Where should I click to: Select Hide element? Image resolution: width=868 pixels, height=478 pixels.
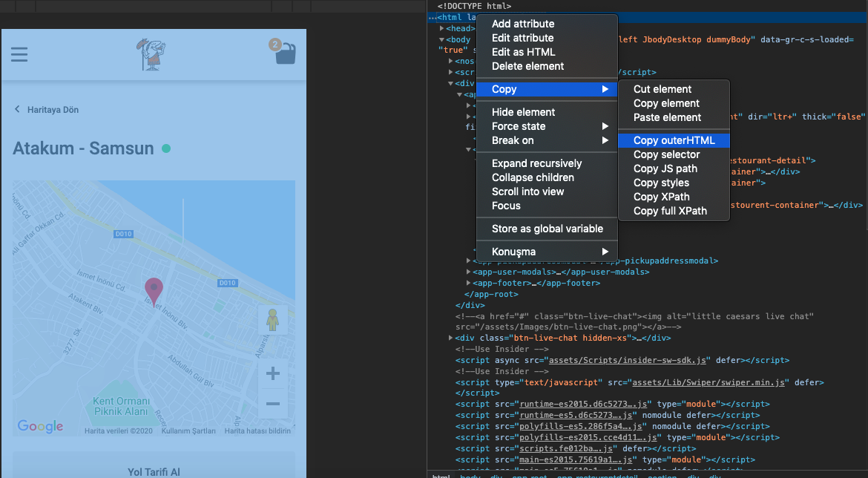pos(547,112)
